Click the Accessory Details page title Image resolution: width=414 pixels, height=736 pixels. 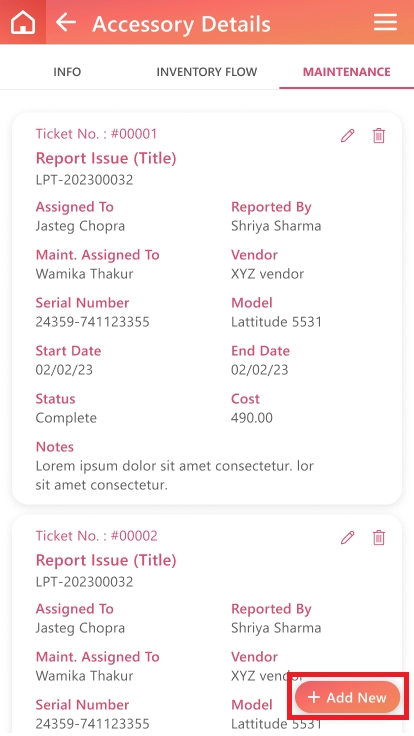(x=181, y=23)
